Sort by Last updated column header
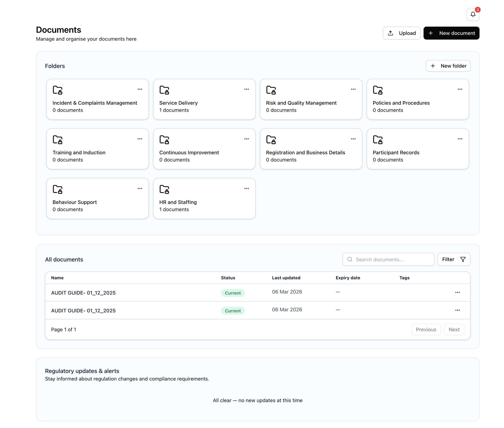The width and height of the screenshot is (504, 428). [286, 278]
